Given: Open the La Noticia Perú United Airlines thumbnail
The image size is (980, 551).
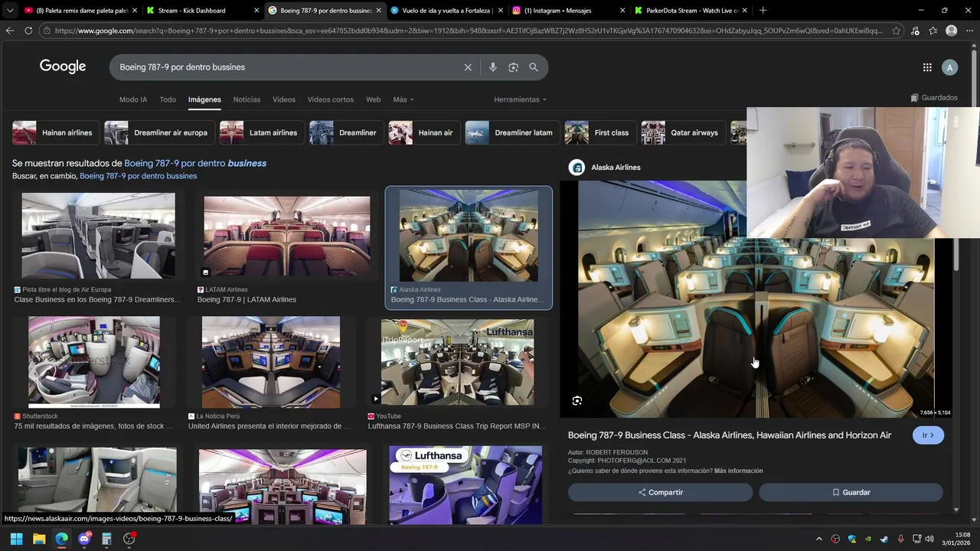Looking at the screenshot, I should (x=270, y=362).
